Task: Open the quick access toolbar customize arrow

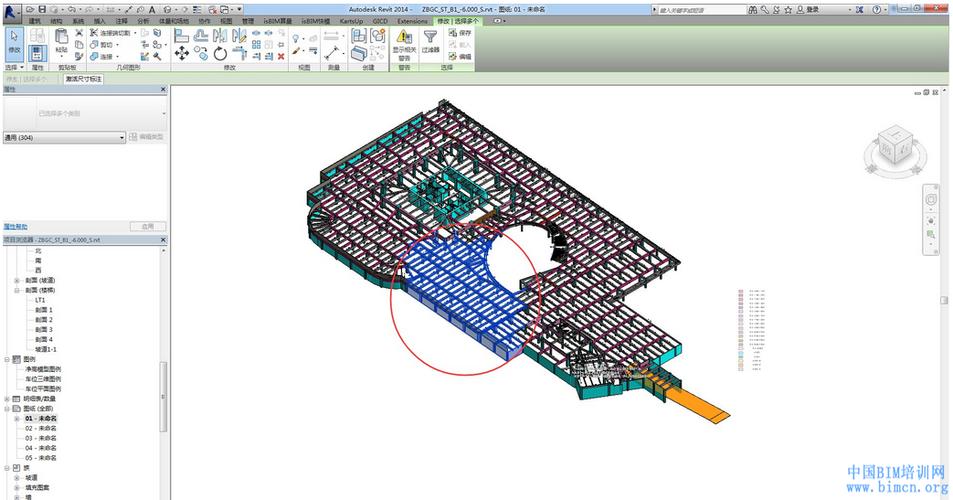Action: [x=239, y=10]
